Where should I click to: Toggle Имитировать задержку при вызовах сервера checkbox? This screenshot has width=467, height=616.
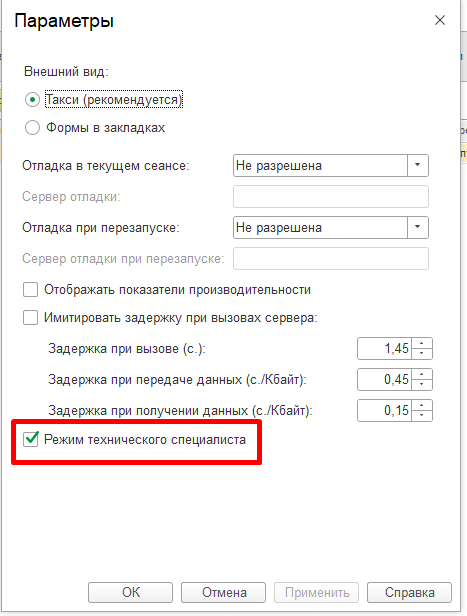[x=31, y=317]
